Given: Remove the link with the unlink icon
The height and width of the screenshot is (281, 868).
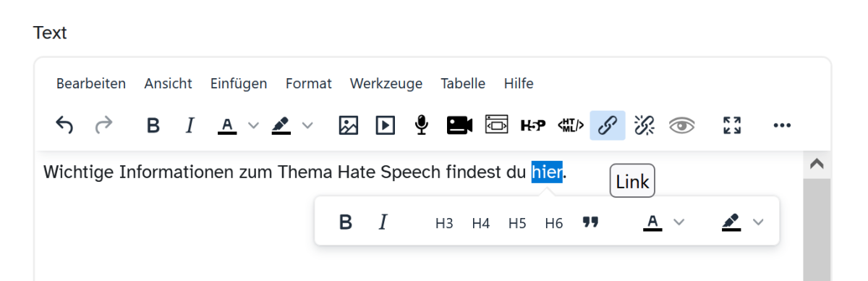Looking at the screenshot, I should (644, 125).
